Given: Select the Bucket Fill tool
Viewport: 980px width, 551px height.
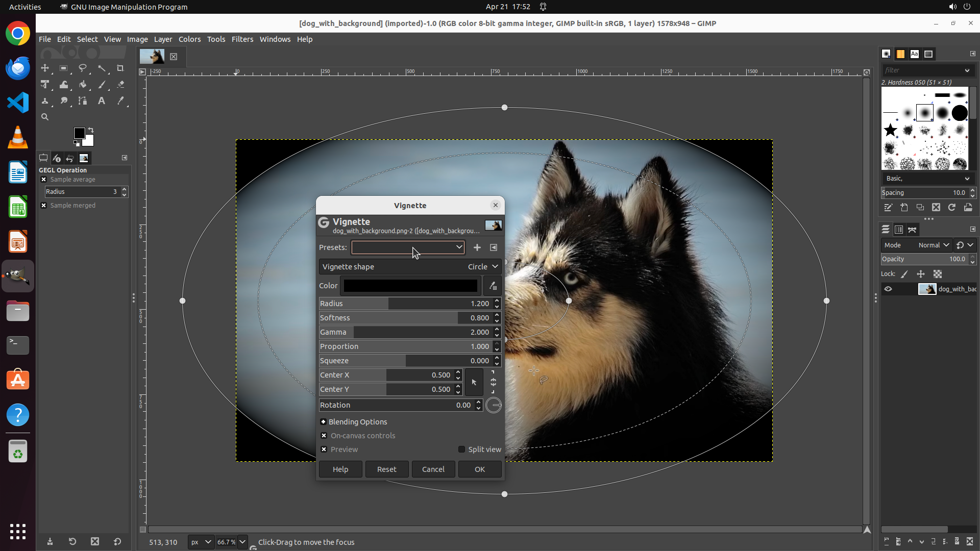Looking at the screenshot, I should click(x=83, y=85).
